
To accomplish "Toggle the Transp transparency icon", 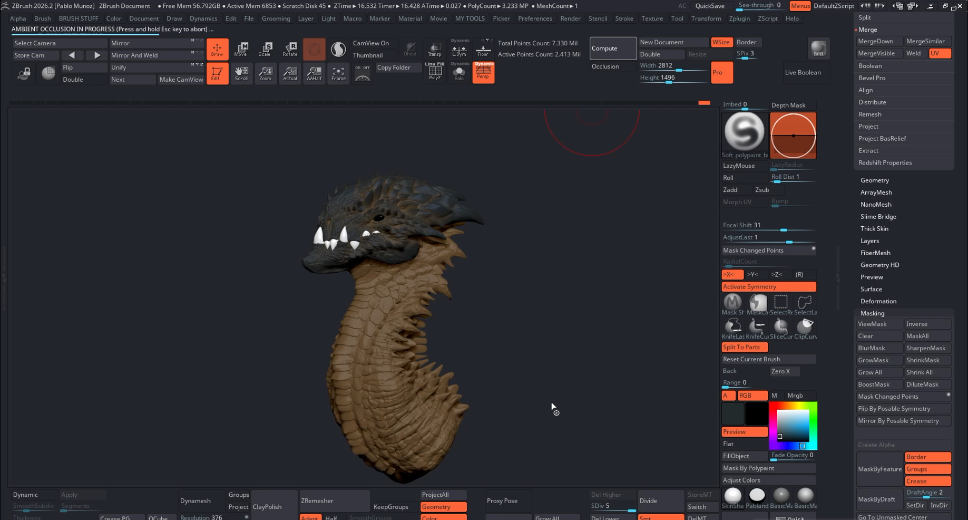I will click(x=435, y=49).
